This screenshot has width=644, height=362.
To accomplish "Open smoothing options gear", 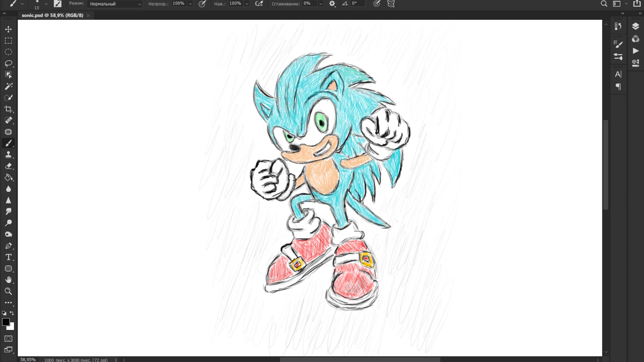I will pos(332,4).
